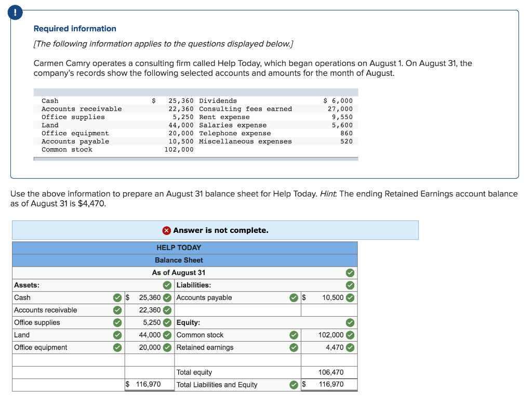The image size is (532, 405).
Task: Click the green check after the 102,000 amount
Action: [350, 335]
